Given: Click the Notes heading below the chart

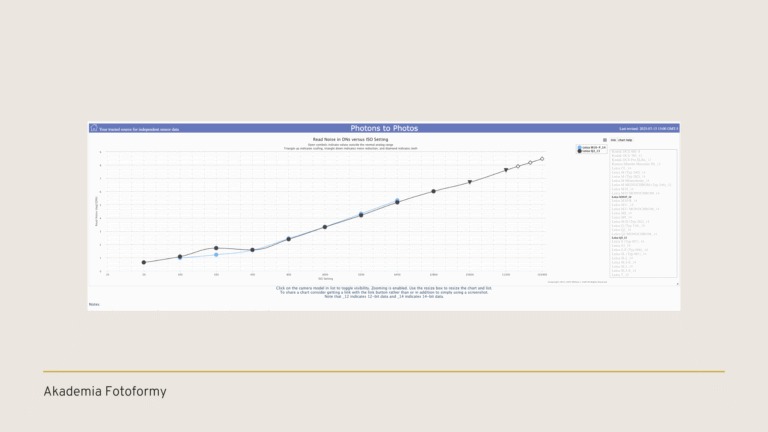Looking at the screenshot, I should [x=95, y=304].
